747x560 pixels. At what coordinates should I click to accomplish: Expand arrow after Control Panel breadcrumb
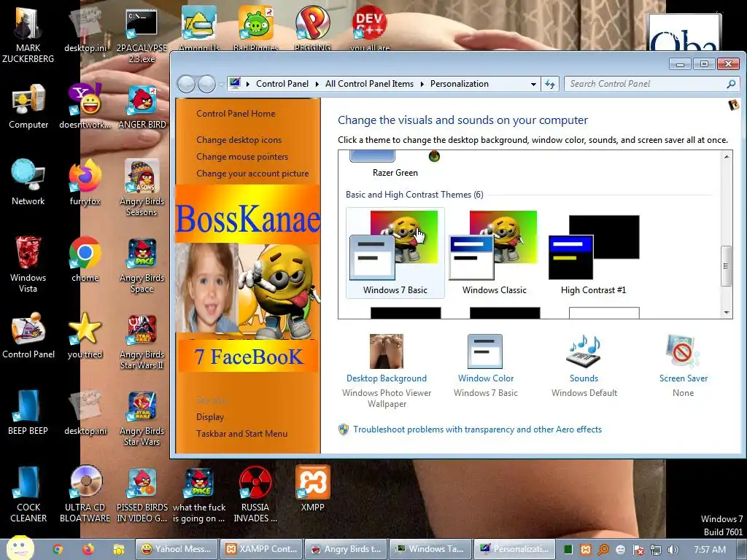317,85
